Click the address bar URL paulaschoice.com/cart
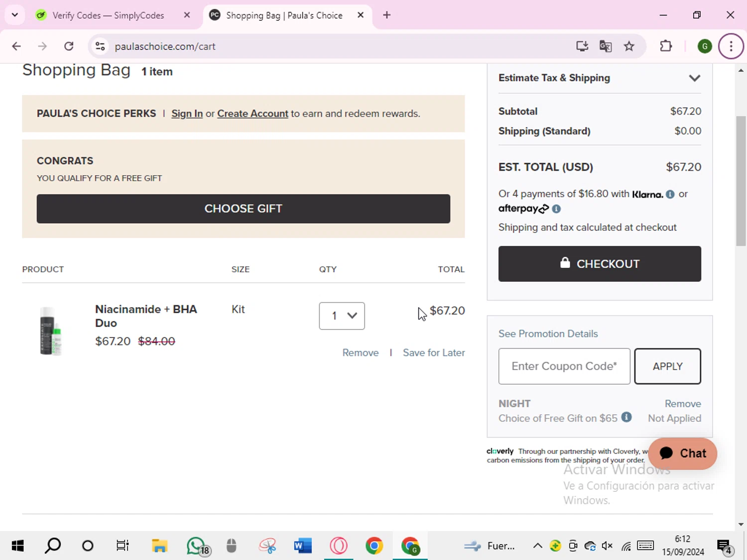The width and height of the screenshot is (747, 560). pyautogui.click(x=165, y=46)
